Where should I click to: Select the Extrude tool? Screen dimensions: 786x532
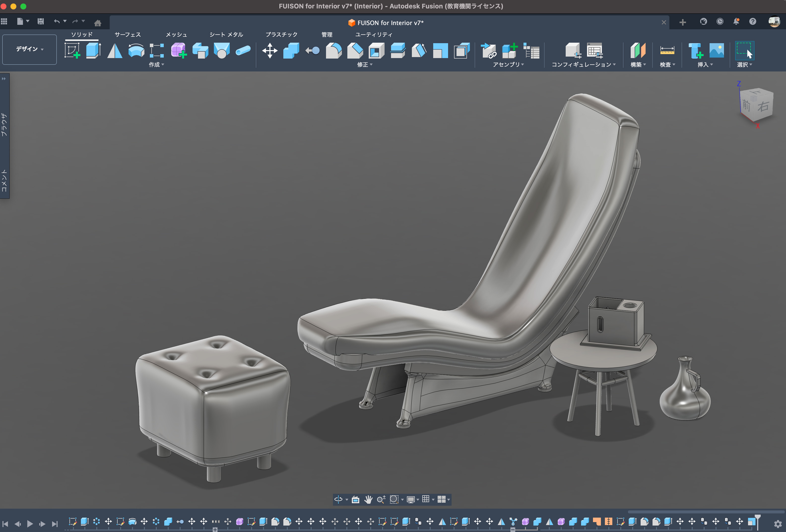93,50
